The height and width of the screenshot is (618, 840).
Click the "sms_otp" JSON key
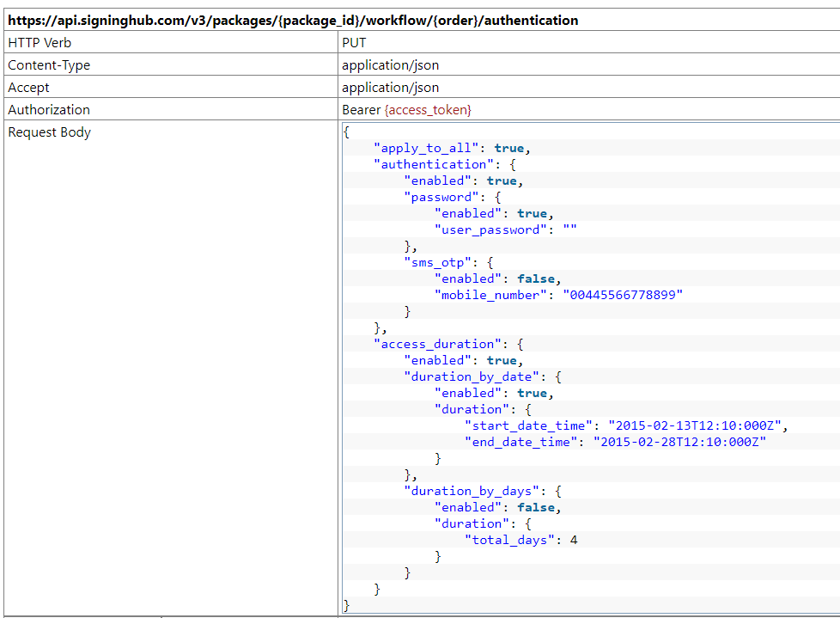[x=436, y=262]
